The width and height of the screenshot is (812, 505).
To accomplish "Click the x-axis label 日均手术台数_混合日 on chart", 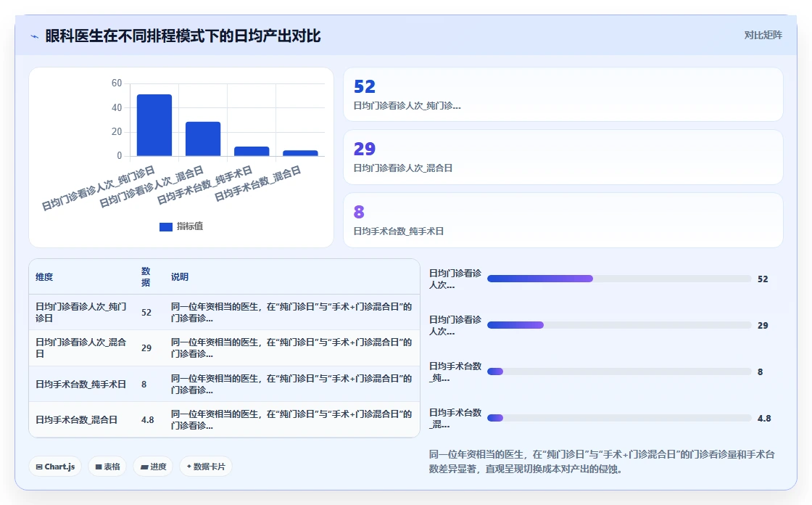I will coord(257,184).
